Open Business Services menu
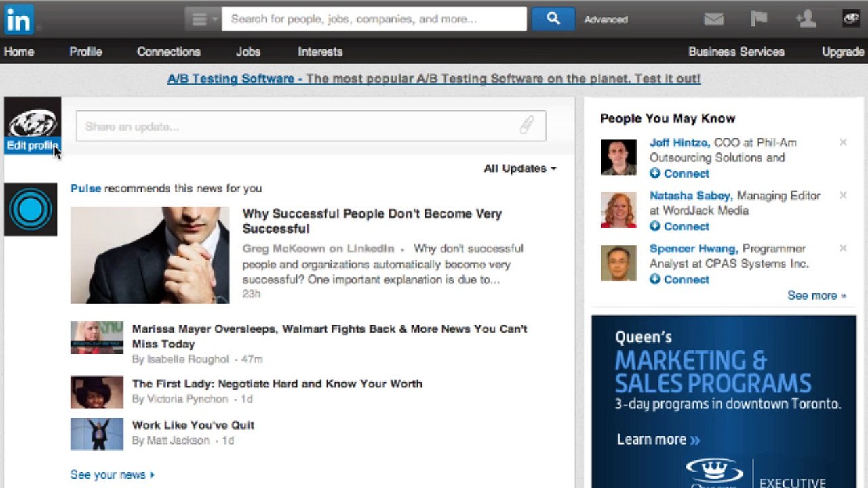Screen dimensions: 868x488 pyautogui.click(x=736, y=52)
